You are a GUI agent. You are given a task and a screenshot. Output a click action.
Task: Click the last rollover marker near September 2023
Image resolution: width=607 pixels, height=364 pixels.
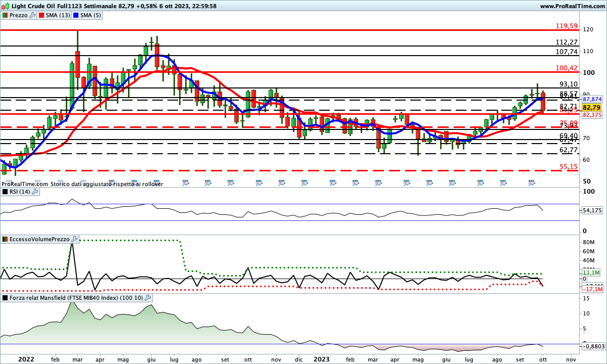[x=532, y=181]
